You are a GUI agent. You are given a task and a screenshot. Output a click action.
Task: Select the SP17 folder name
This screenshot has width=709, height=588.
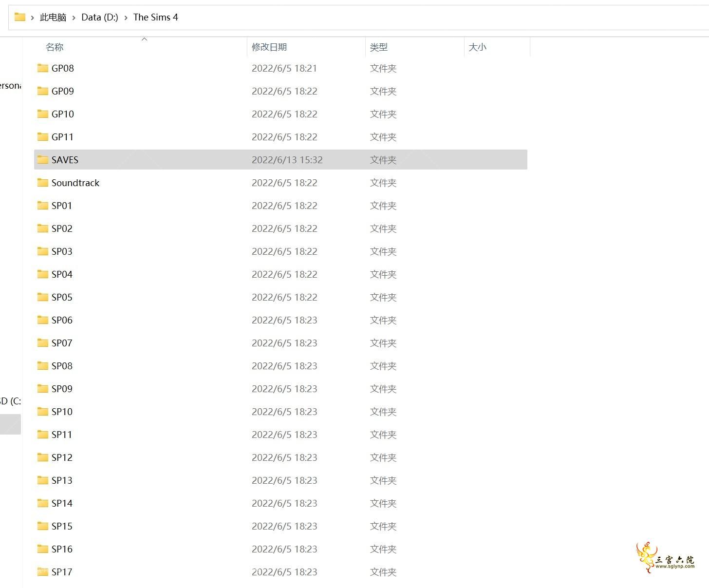coord(62,572)
